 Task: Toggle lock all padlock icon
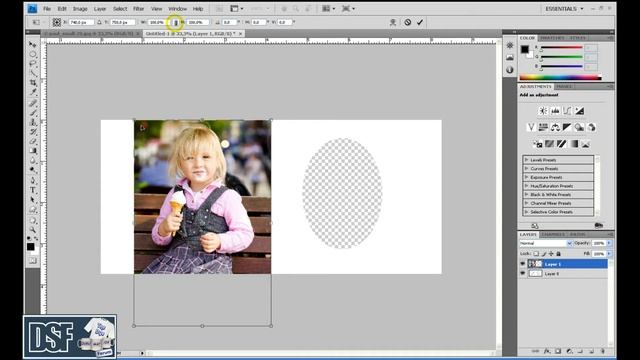(558, 253)
